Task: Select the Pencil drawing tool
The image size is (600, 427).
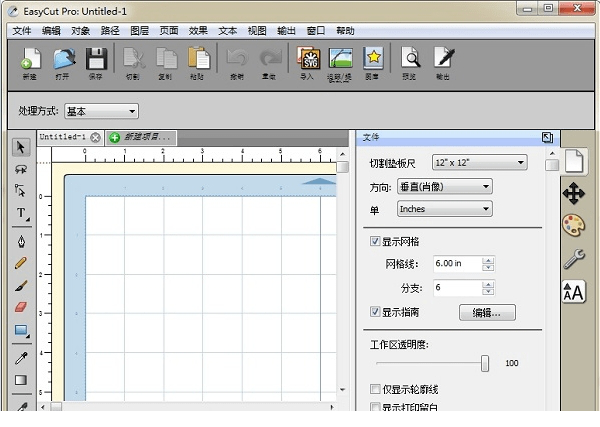Action: 21,263
